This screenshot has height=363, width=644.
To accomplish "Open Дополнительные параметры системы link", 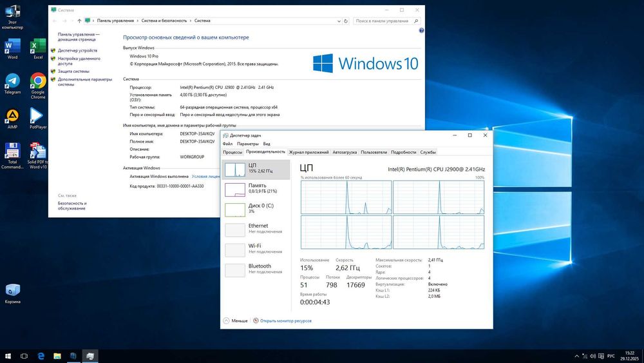I will (84, 82).
